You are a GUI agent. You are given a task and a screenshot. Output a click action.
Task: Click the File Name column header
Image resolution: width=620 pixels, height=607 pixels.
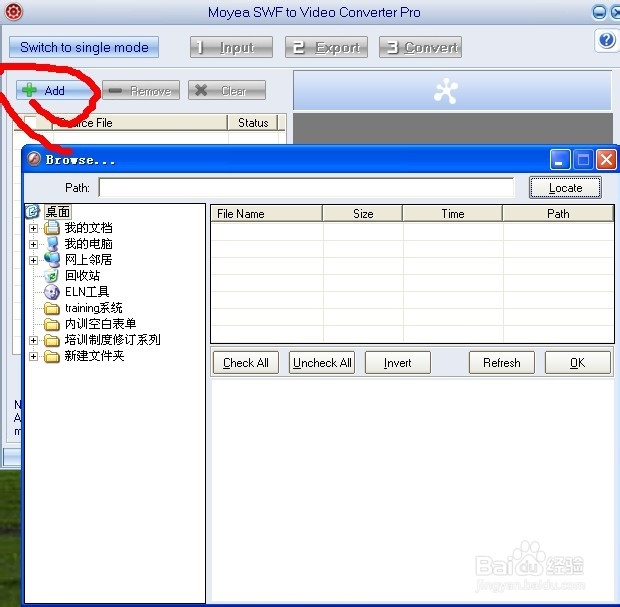click(267, 214)
